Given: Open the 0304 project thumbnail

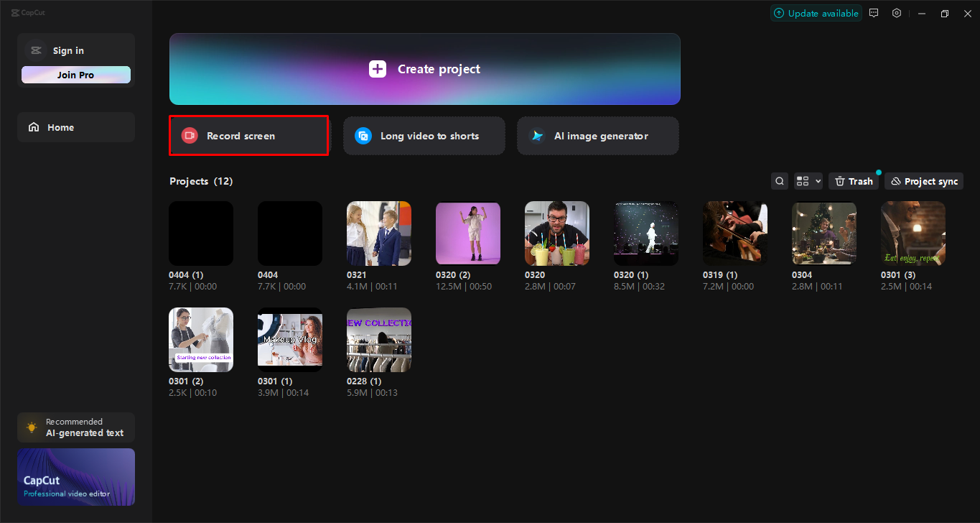Looking at the screenshot, I should point(824,233).
